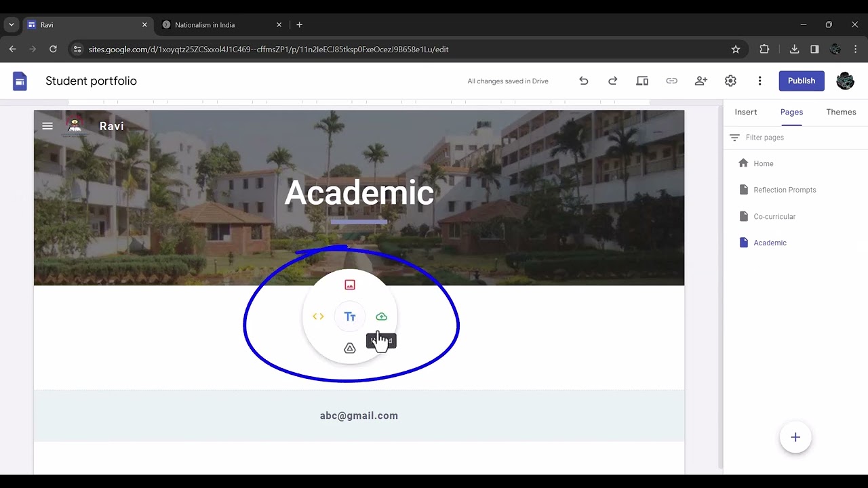Viewport: 868px width, 488px height.
Task: Copy the published site link
Action: tap(671, 81)
